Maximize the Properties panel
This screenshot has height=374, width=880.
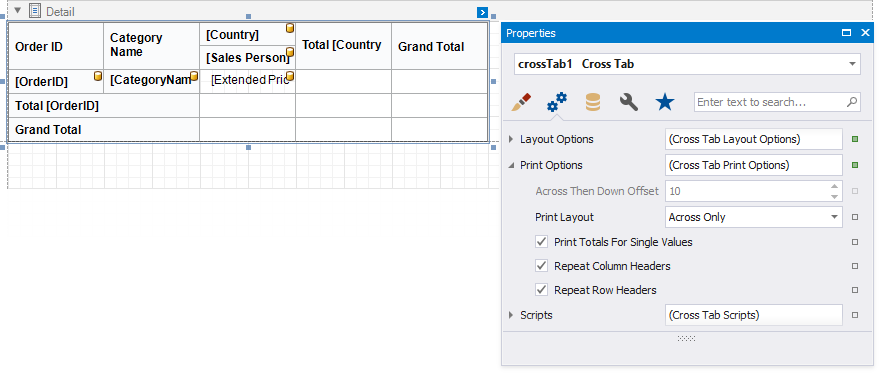pyautogui.click(x=846, y=33)
